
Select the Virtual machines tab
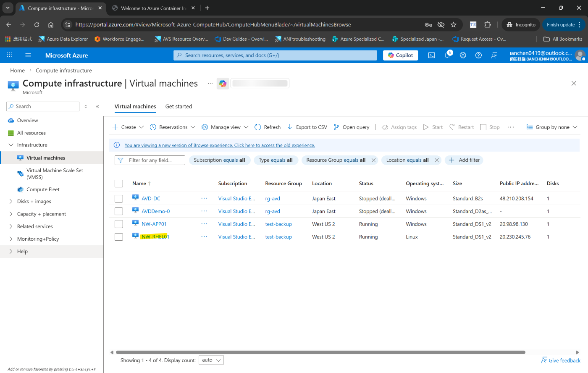pyautogui.click(x=135, y=106)
